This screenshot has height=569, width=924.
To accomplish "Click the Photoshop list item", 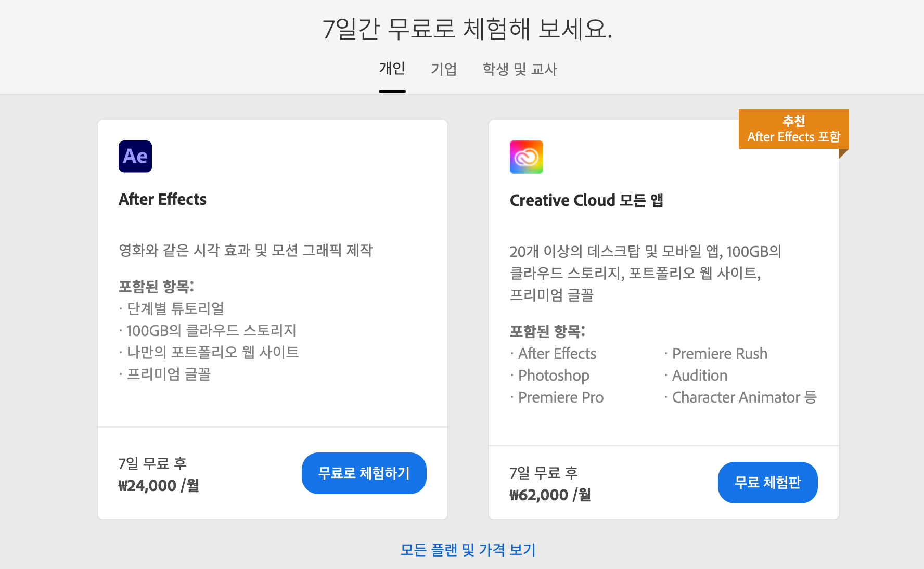I will 554,376.
